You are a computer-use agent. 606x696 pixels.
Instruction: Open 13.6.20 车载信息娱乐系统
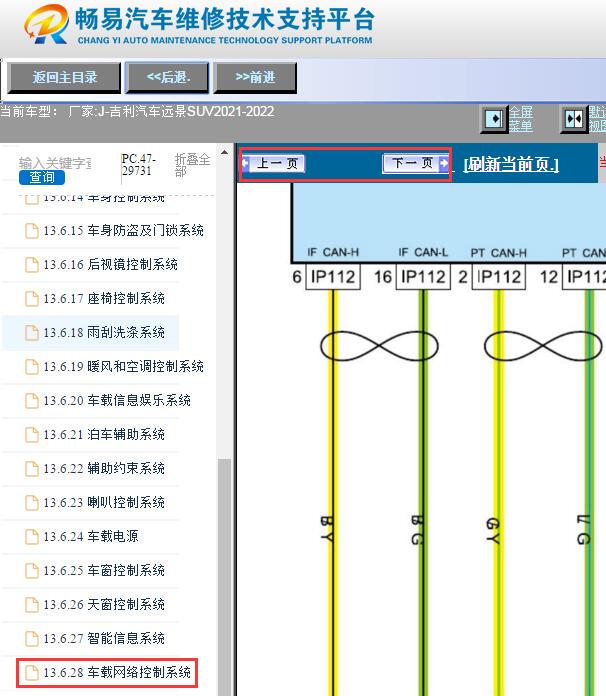pyautogui.click(x=117, y=400)
